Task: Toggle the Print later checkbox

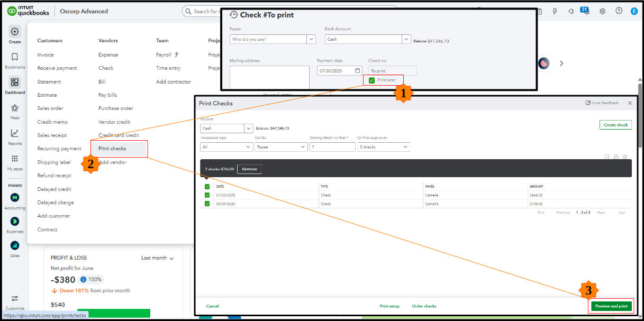Action: [371, 80]
